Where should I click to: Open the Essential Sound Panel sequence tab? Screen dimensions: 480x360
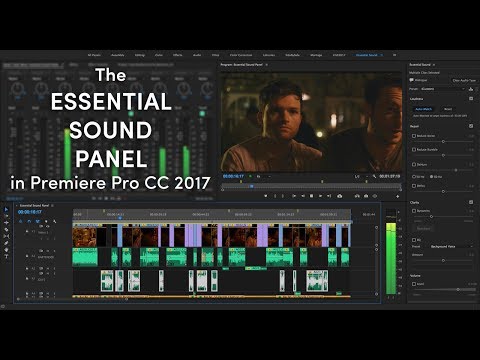point(34,206)
